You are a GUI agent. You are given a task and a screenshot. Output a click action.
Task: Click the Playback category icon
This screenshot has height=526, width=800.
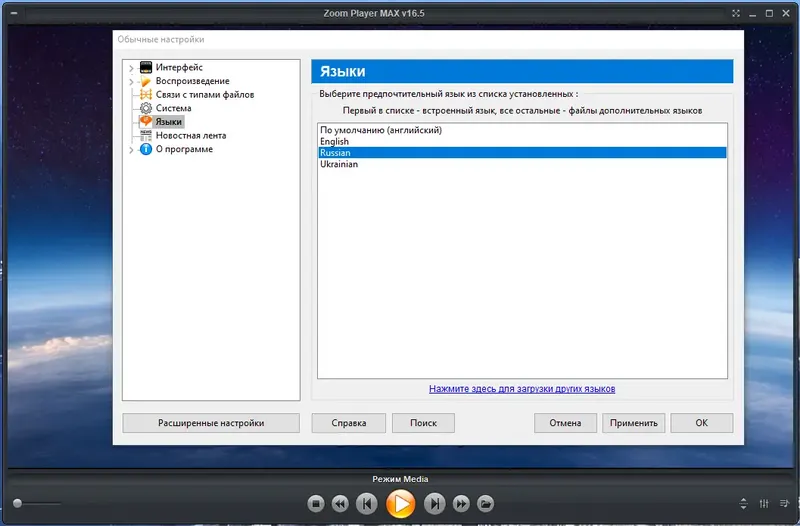146,81
